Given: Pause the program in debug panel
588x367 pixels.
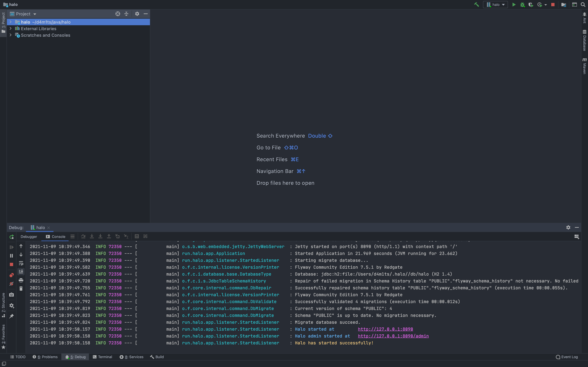Looking at the screenshot, I should pos(11,256).
